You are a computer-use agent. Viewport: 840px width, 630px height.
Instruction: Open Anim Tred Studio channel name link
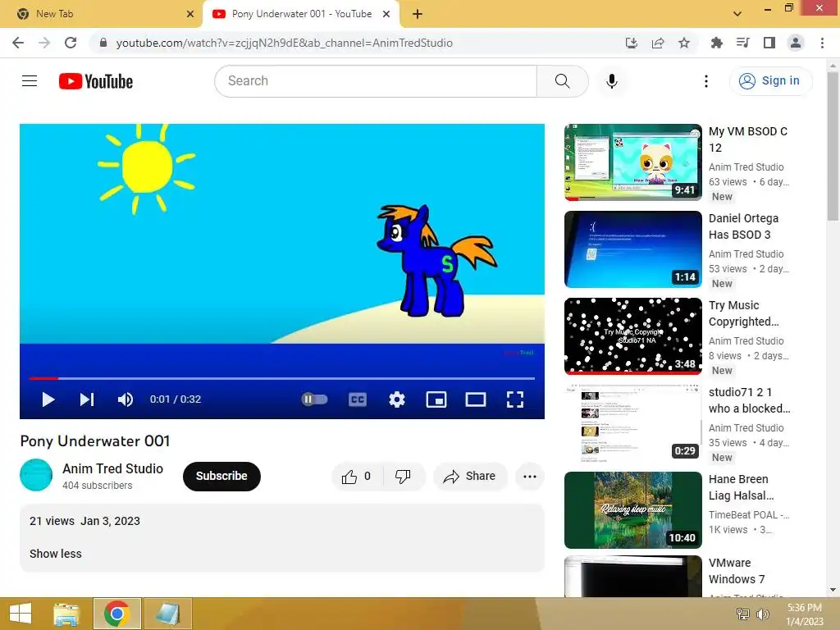coord(113,468)
